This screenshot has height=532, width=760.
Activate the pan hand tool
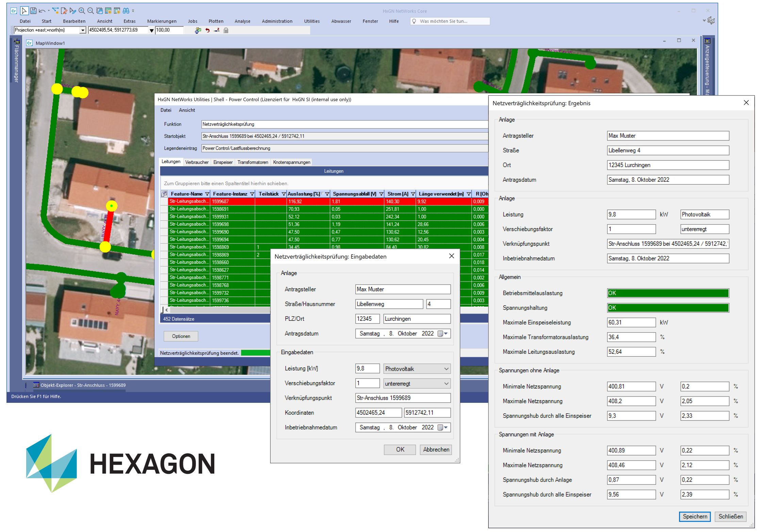click(99, 11)
